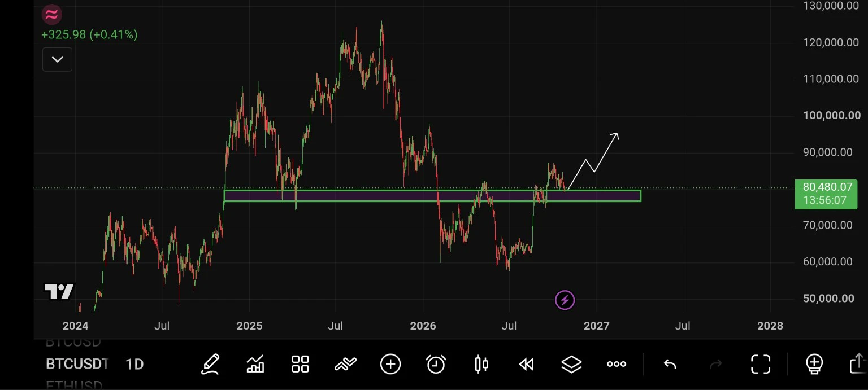Tap the circled plus add symbol icon
Screen dimensions: 868x390
(x=390, y=364)
